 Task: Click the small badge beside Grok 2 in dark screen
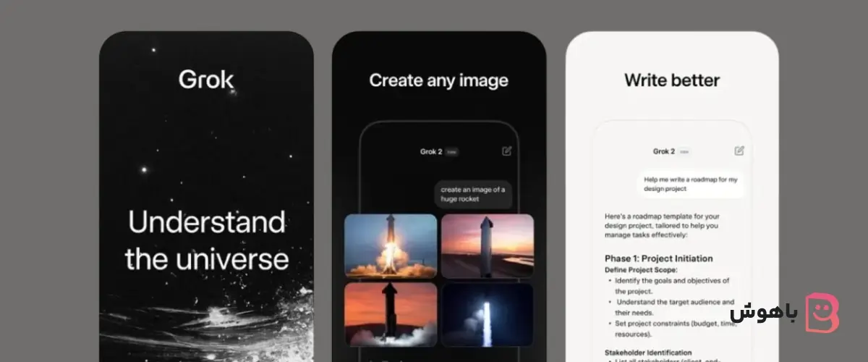[x=451, y=152]
